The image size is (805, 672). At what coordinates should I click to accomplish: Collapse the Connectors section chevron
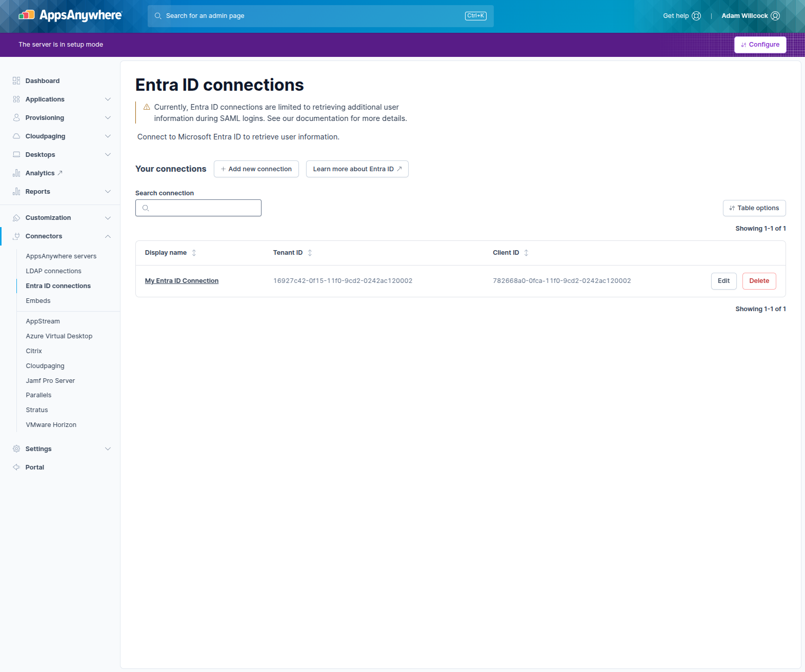pos(108,236)
